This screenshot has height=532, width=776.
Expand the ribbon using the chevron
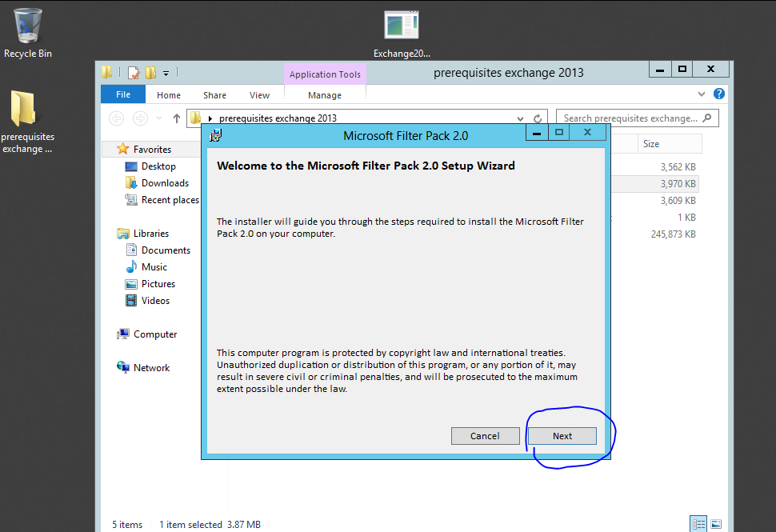(702, 94)
